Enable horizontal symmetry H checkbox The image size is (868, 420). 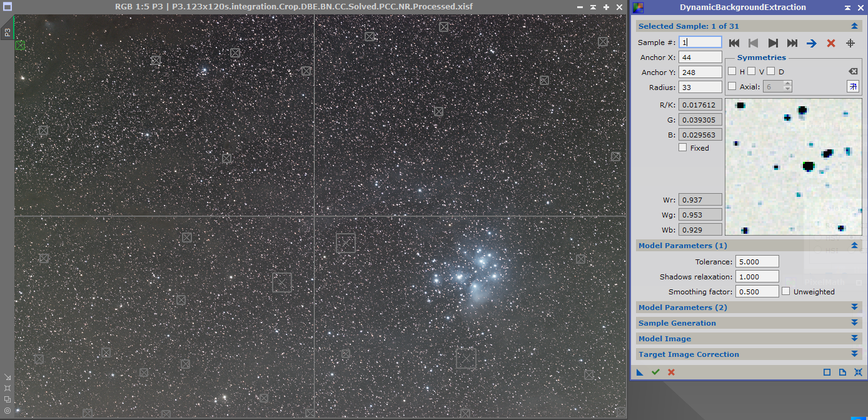(x=732, y=71)
